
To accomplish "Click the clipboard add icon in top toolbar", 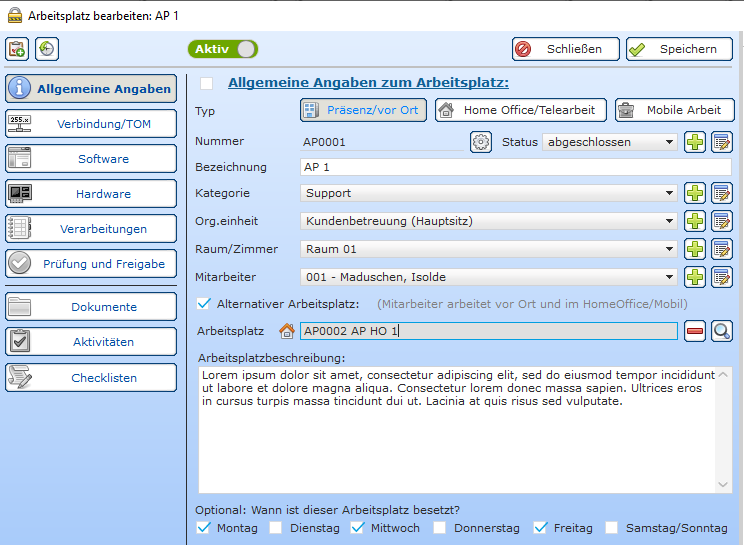I will click(17, 49).
